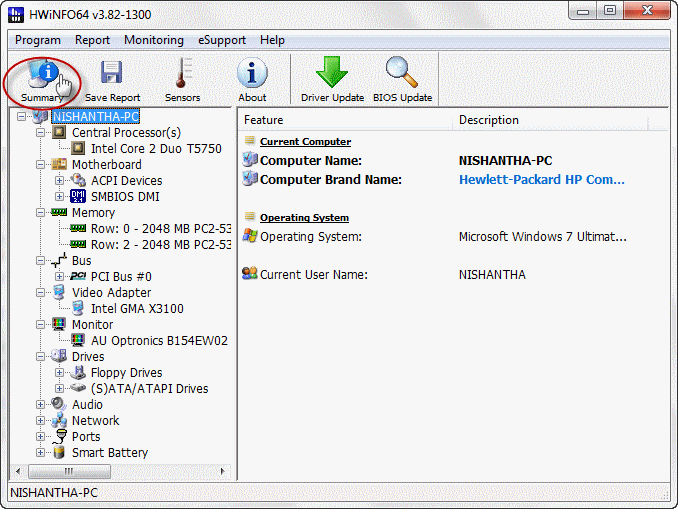
Task: Click the Smart Battery icon
Action: [x=59, y=452]
